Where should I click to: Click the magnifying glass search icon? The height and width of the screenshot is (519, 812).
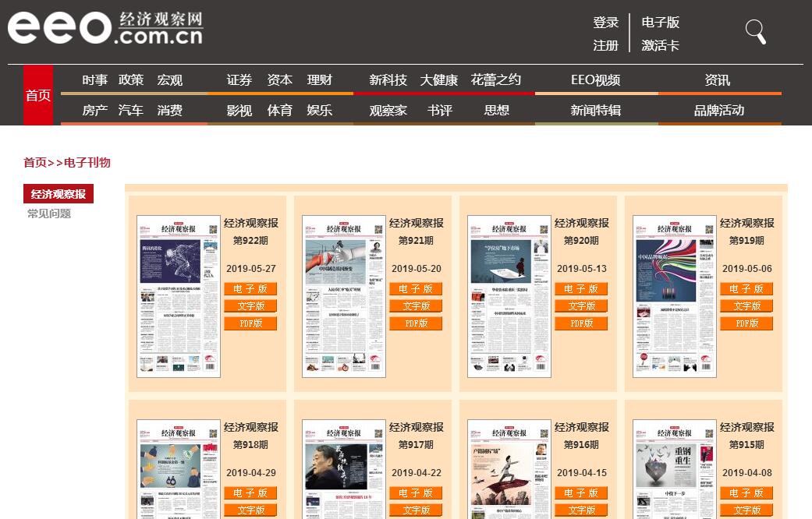[x=755, y=32]
